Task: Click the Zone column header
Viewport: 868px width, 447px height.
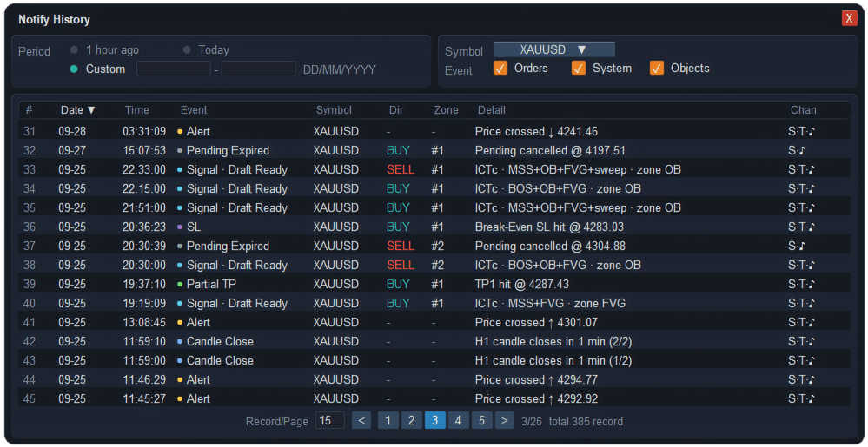Action: point(447,110)
